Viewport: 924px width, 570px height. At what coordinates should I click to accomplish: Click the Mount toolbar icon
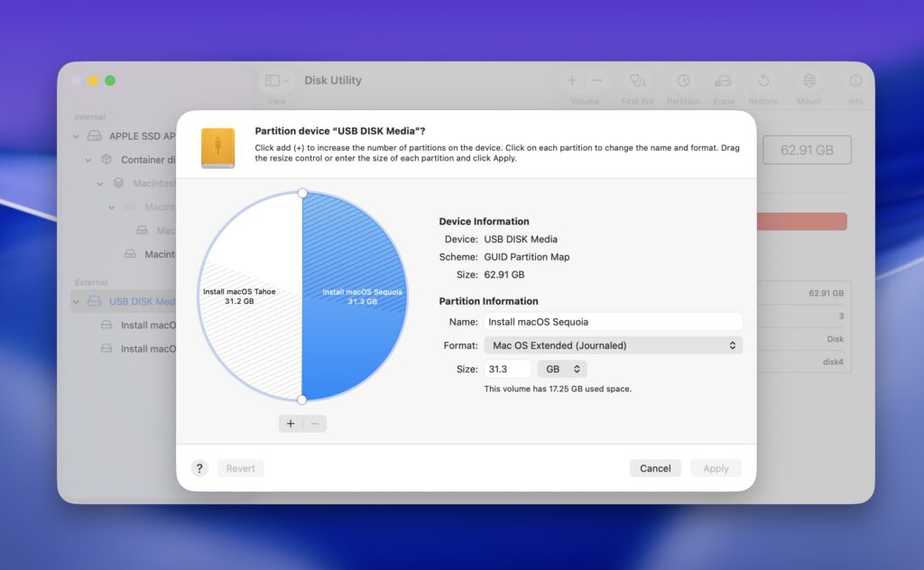[808, 81]
